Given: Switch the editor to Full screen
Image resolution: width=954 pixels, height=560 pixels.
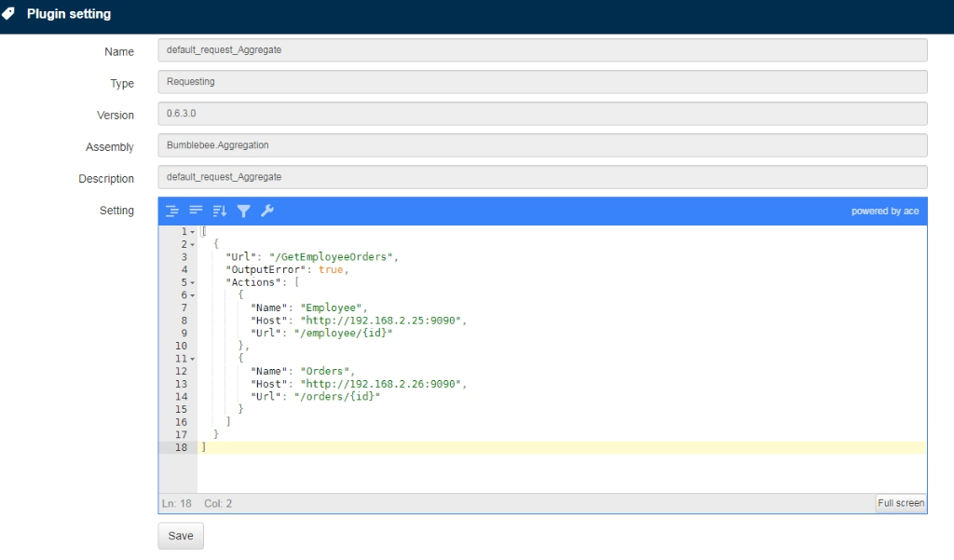Looking at the screenshot, I should [901, 503].
